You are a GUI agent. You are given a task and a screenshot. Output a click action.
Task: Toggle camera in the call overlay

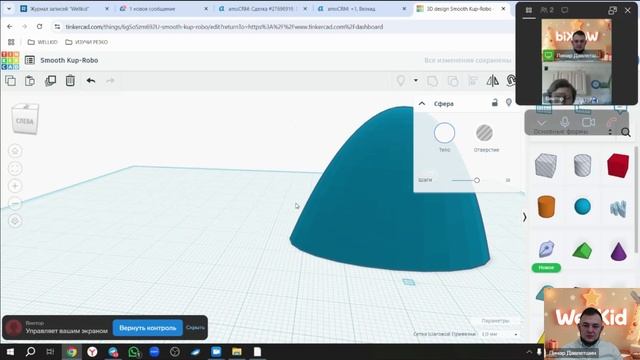coord(588,122)
